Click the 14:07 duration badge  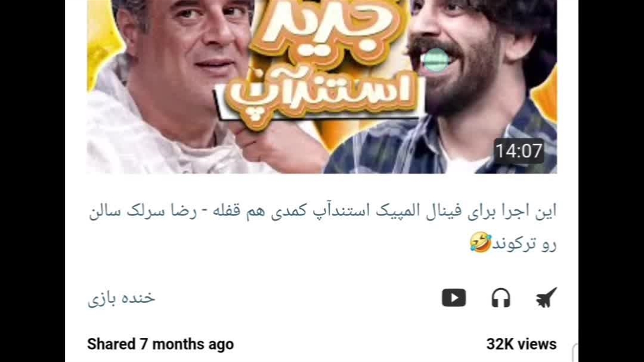(519, 151)
